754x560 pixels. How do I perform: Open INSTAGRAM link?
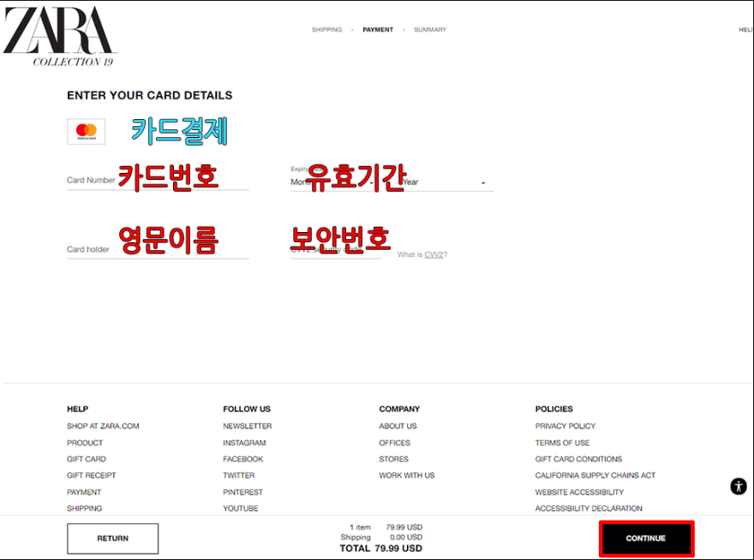point(244,443)
